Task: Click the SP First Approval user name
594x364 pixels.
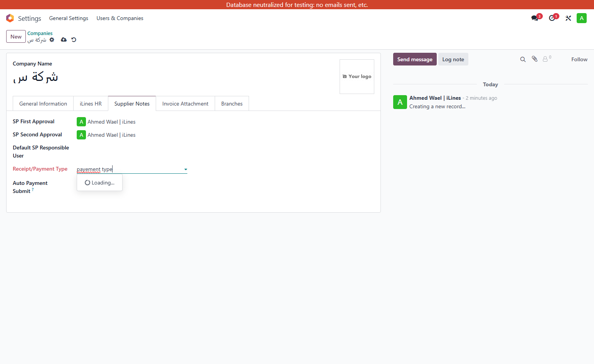Action: (x=111, y=122)
